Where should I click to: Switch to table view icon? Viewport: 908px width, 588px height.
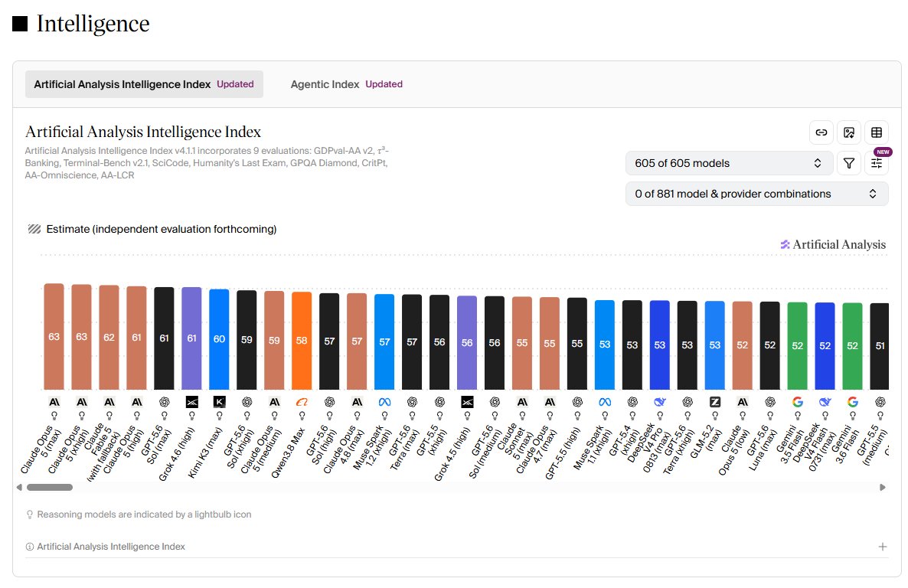pos(877,132)
